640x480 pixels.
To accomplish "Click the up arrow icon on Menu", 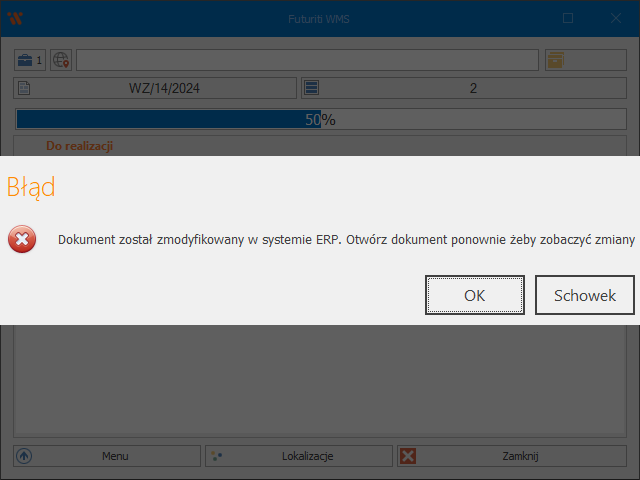I will 25,456.
